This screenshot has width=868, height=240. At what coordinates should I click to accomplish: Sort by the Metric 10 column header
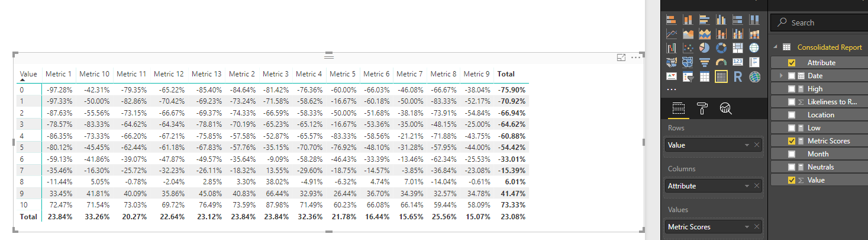(x=95, y=74)
